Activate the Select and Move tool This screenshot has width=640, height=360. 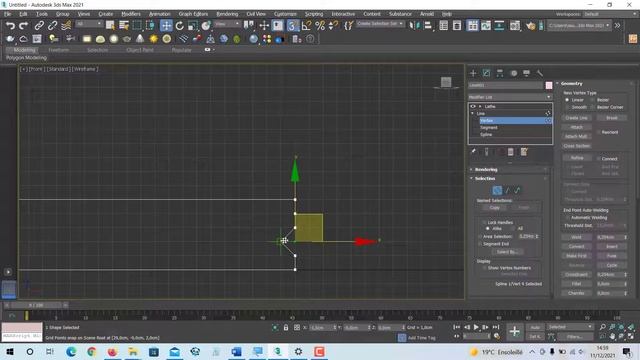click(x=166, y=26)
